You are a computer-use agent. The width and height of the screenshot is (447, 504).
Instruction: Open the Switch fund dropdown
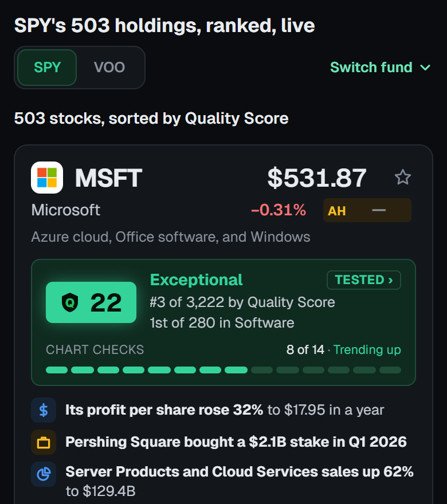(380, 68)
